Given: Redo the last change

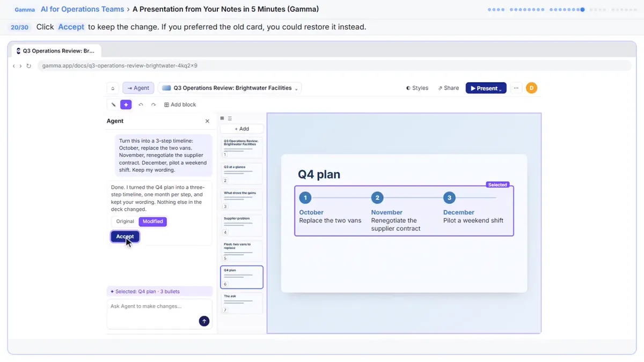Looking at the screenshot, I should (153, 105).
